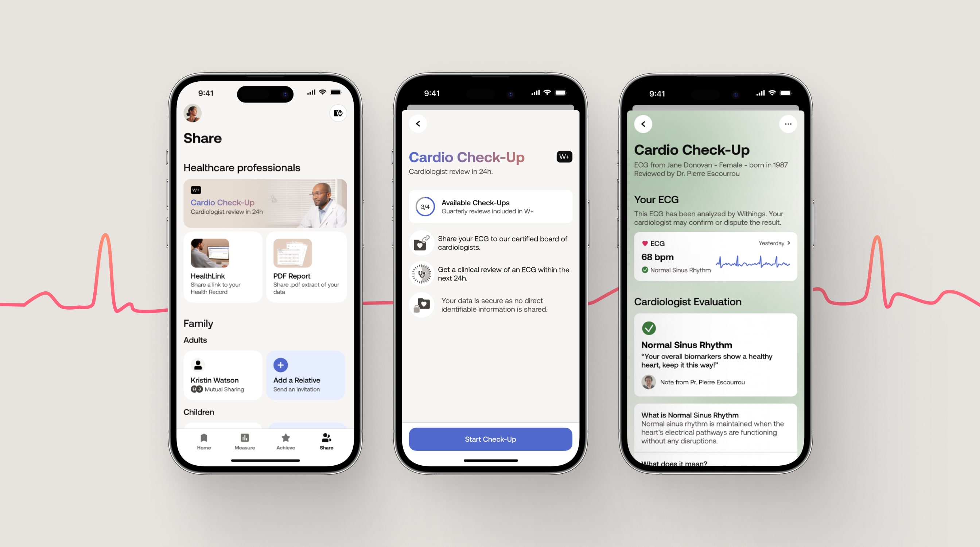Expand the cardiologist evaluation note
Viewport: 980px width, 547px height.
pyautogui.click(x=703, y=382)
